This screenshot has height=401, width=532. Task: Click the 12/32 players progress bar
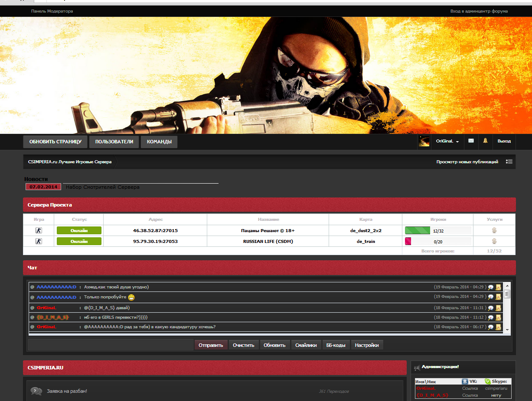pos(438,230)
